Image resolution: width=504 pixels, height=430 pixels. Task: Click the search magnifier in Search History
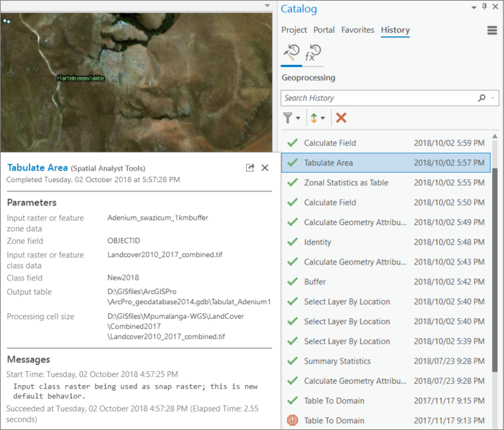(x=481, y=98)
